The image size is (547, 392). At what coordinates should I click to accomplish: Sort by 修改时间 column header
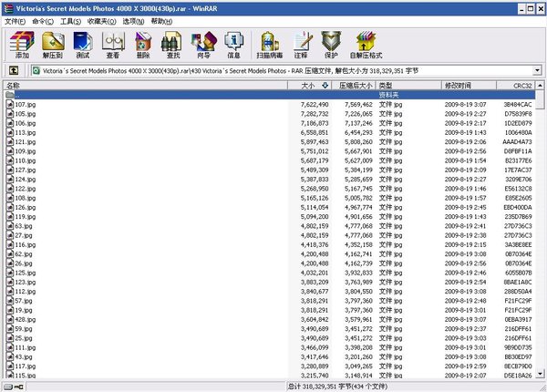469,86
